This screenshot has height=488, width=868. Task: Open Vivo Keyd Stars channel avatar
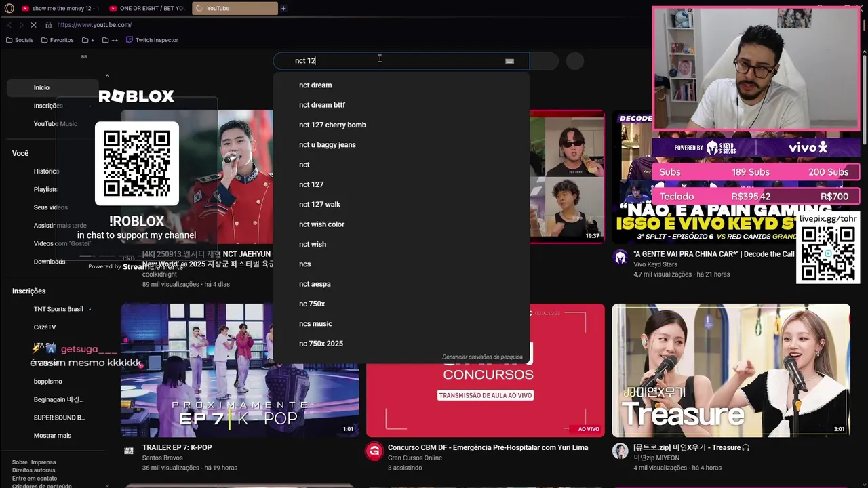pos(620,257)
